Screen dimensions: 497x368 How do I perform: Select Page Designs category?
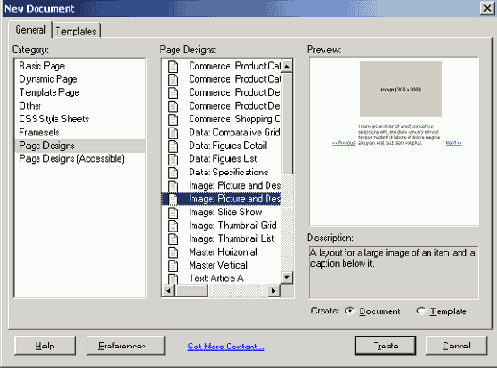pos(80,146)
